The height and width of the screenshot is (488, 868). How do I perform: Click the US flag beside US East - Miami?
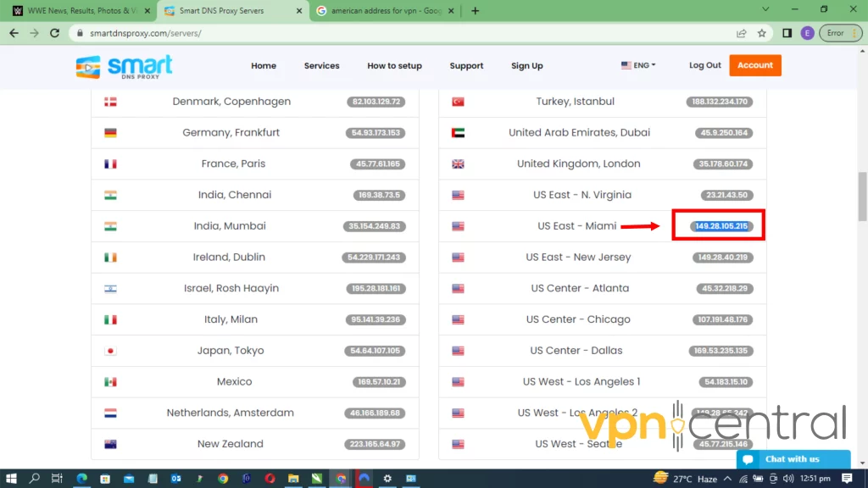[x=458, y=225]
